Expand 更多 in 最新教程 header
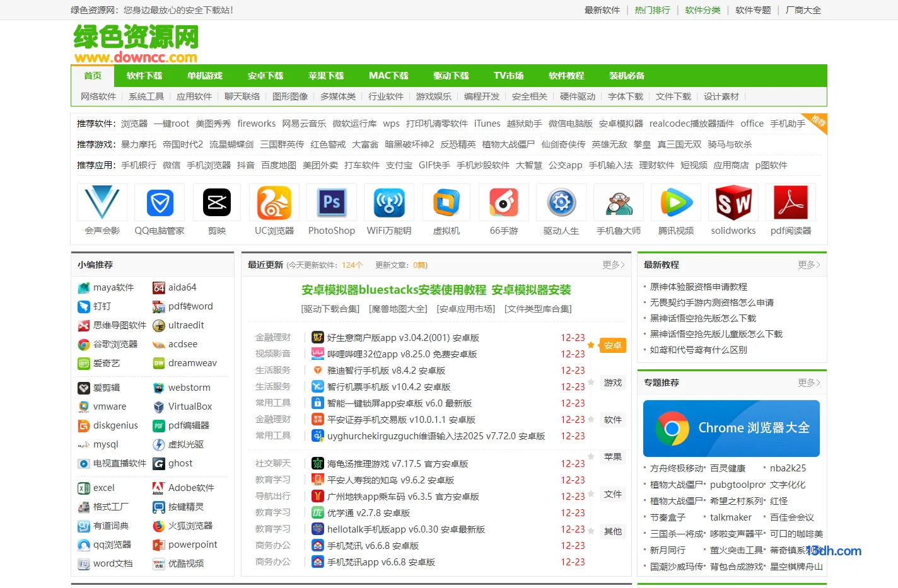 click(809, 265)
